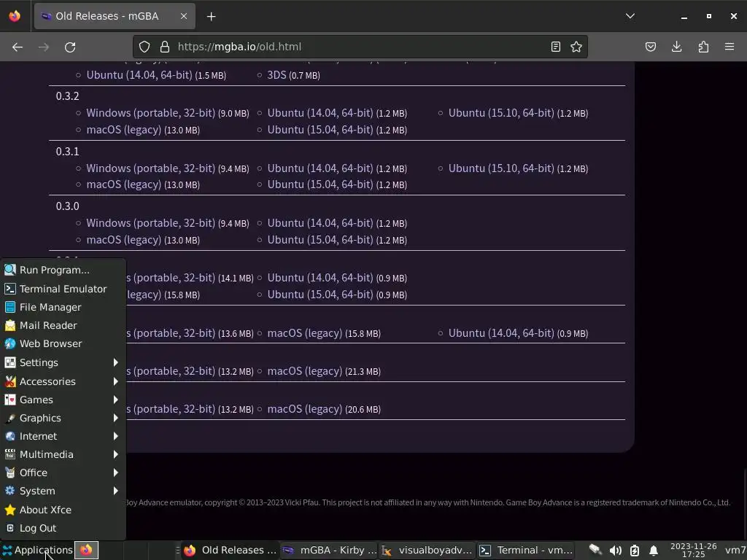Open power manager battery tray icon

pyautogui.click(x=635, y=551)
